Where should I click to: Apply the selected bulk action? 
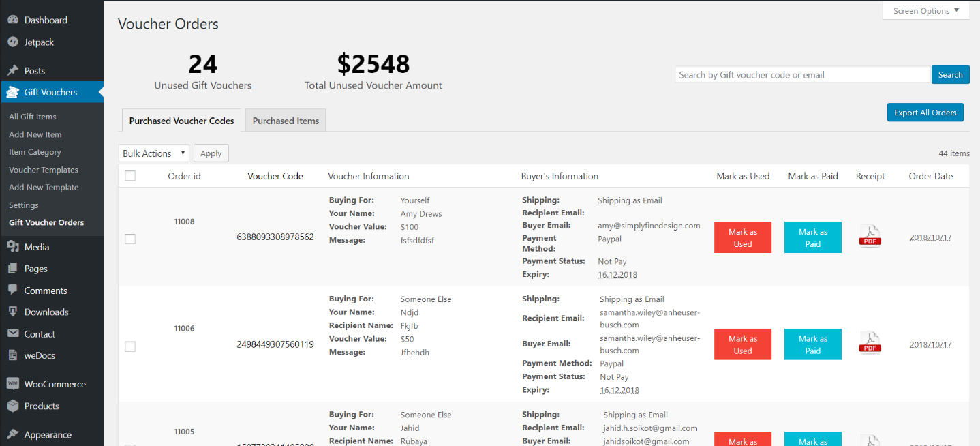pyautogui.click(x=211, y=153)
